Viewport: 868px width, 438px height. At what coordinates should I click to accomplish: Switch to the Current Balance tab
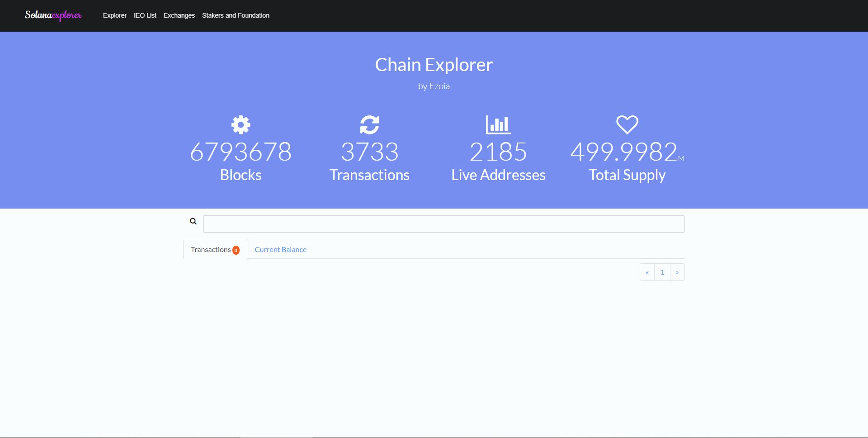click(280, 249)
